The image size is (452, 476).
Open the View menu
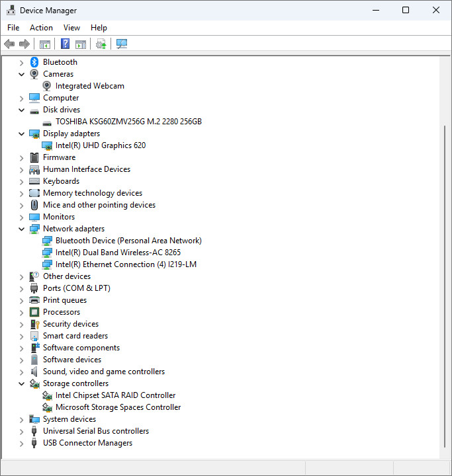pos(71,28)
